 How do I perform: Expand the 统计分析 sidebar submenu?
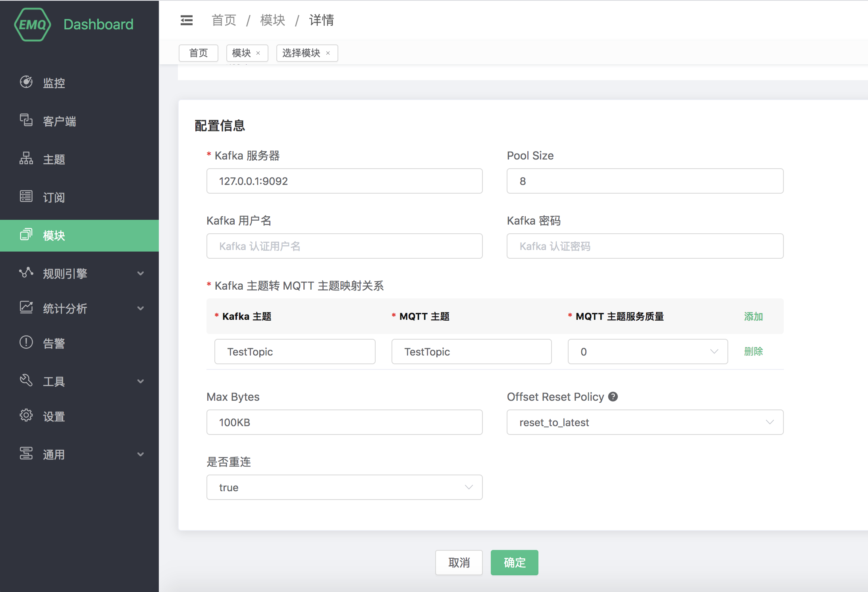(140, 308)
